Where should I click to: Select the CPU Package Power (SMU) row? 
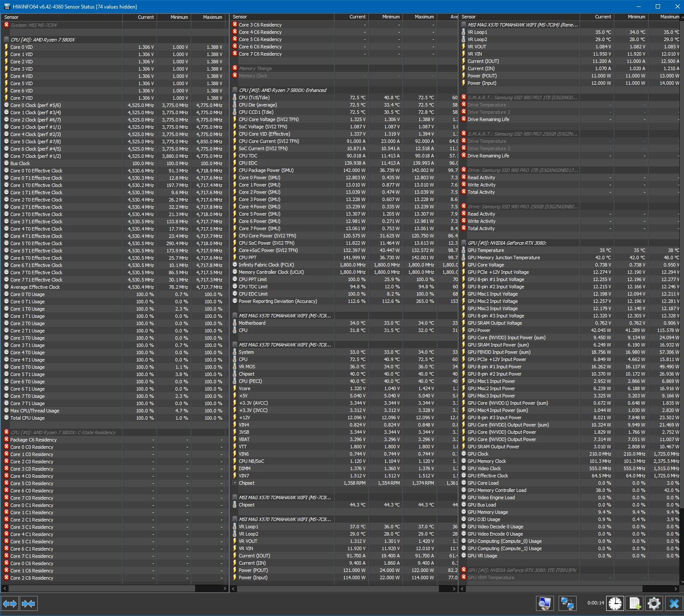pos(344,170)
